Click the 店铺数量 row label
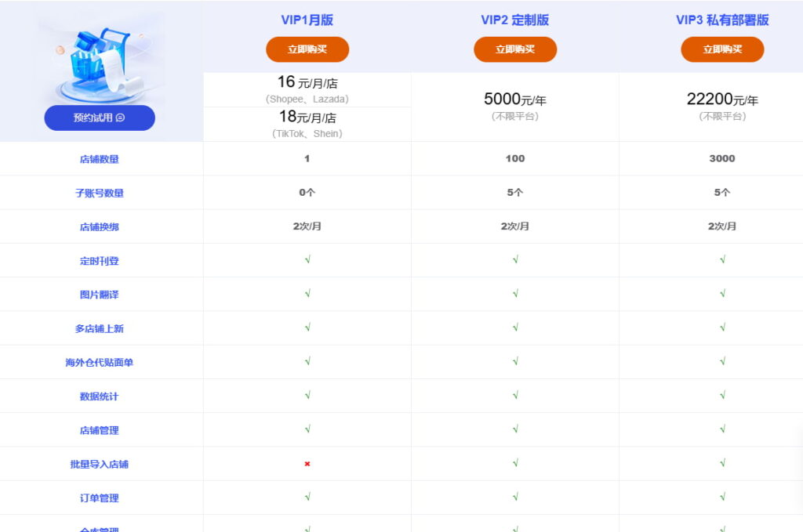Screen dimensions: 803x532 click(x=100, y=158)
